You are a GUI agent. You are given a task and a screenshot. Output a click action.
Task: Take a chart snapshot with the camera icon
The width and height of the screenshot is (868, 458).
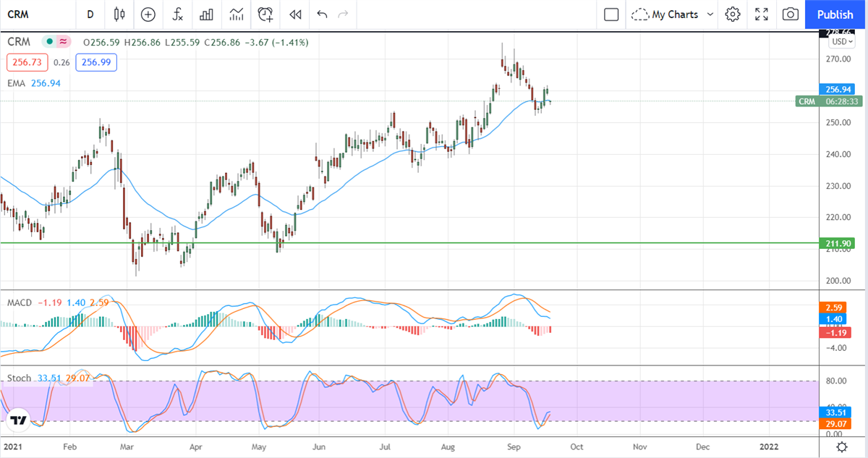coord(791,14)
